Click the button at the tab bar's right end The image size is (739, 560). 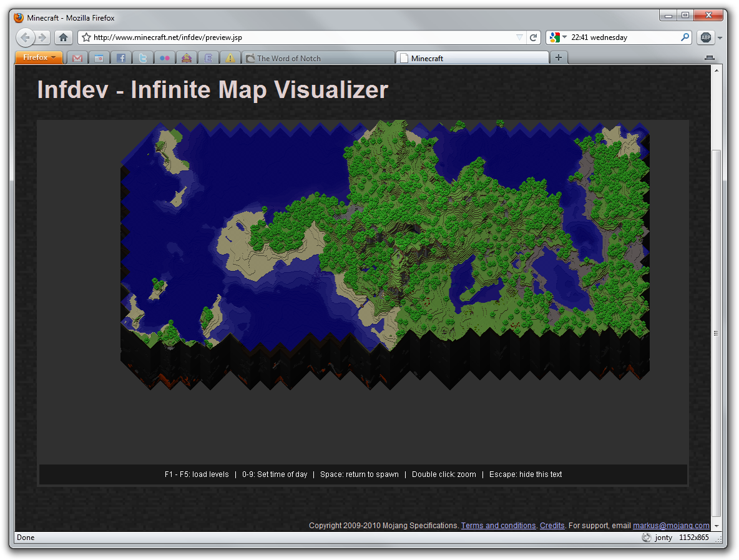click(709, 57)
